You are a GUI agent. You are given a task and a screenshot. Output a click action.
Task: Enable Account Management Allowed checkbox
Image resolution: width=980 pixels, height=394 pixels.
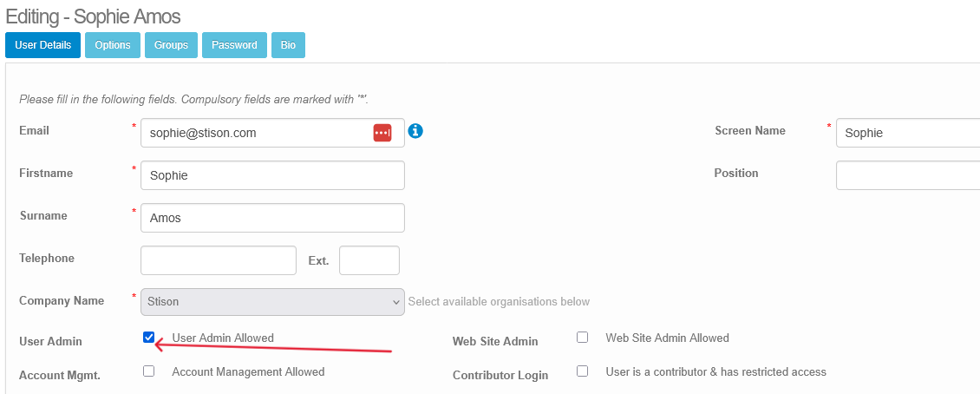[149, 371]
